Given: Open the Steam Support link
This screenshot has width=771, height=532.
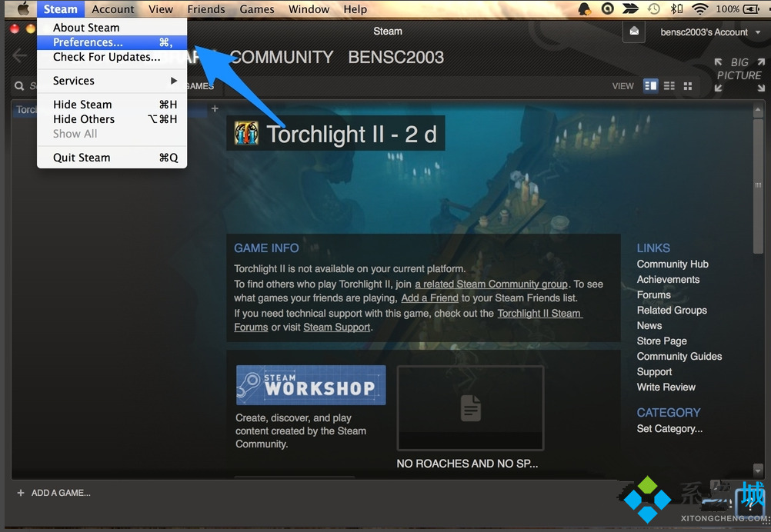Looking at the screenshot, I should point(337,327).
